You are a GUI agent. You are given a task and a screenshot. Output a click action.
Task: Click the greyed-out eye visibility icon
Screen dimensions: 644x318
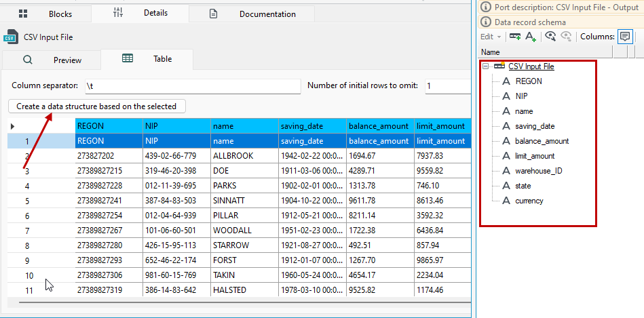(567, 37)
